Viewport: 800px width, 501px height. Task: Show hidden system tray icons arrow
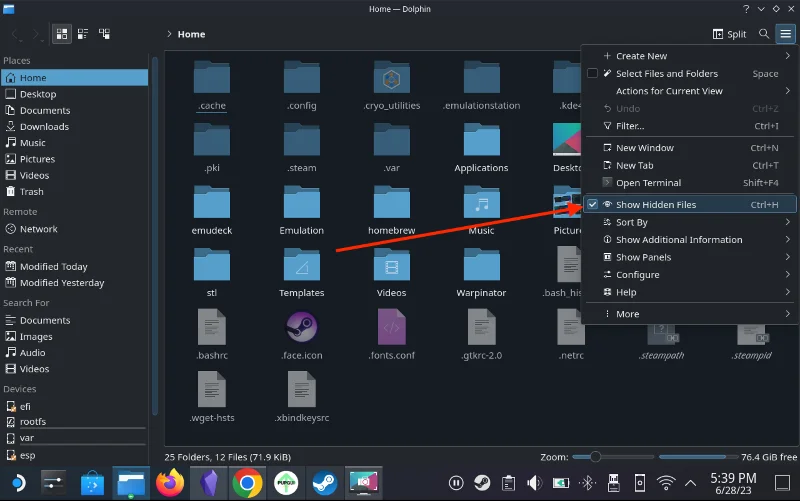point(690,483)
